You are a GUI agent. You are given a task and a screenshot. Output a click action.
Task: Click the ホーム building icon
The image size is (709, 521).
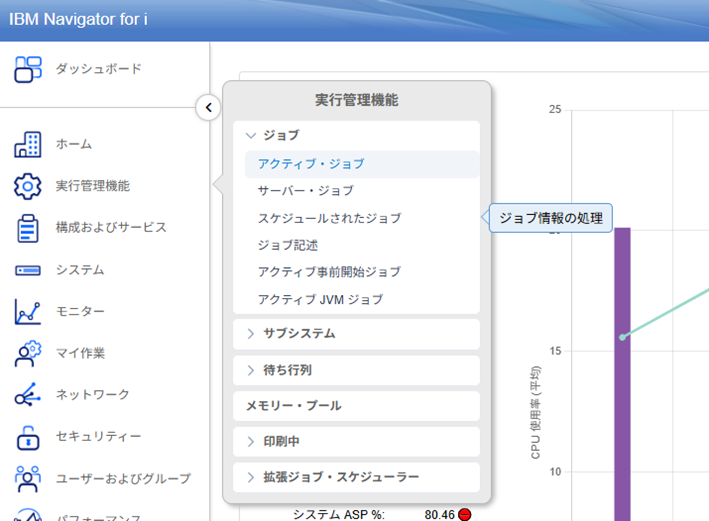(x=28, y=144)
